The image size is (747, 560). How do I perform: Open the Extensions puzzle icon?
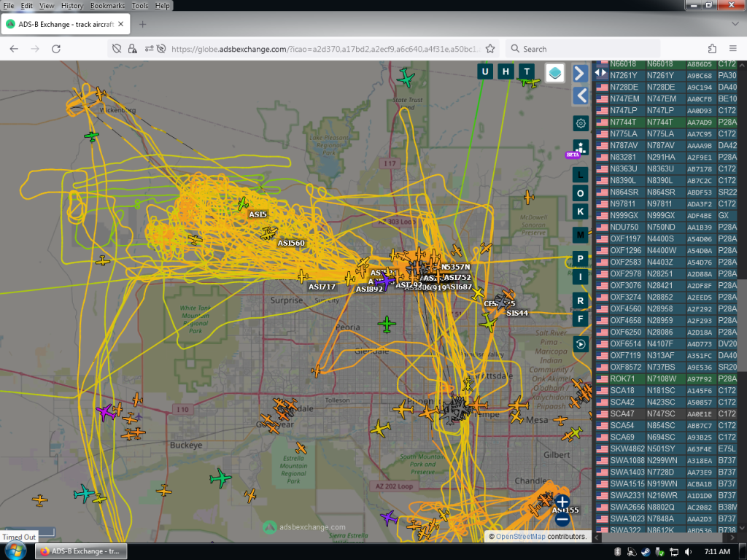pos(712,49)
